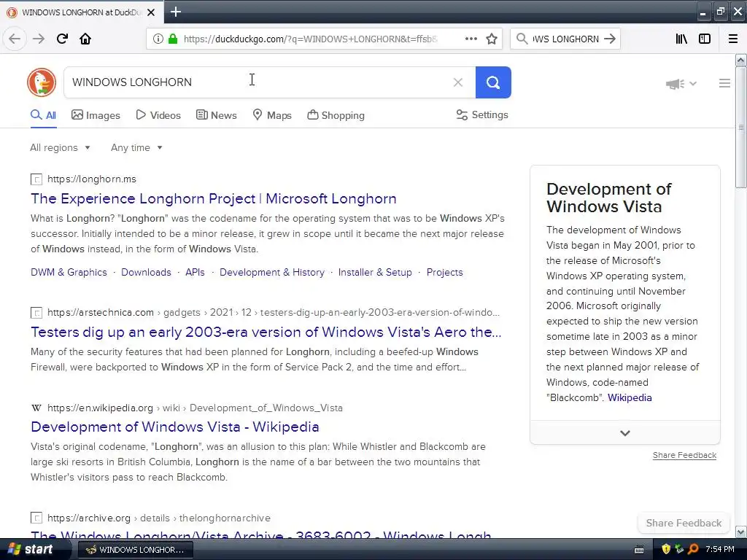The image size is (747, 560).
Task: Click the Firefox address bar URL
Action: pos(310,39)
